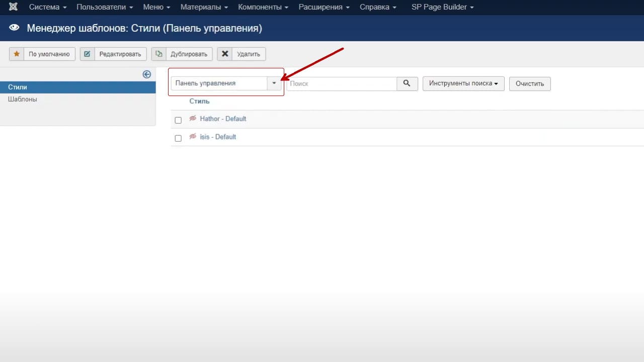Click the eye icon beside page title

tap(14, 28)
